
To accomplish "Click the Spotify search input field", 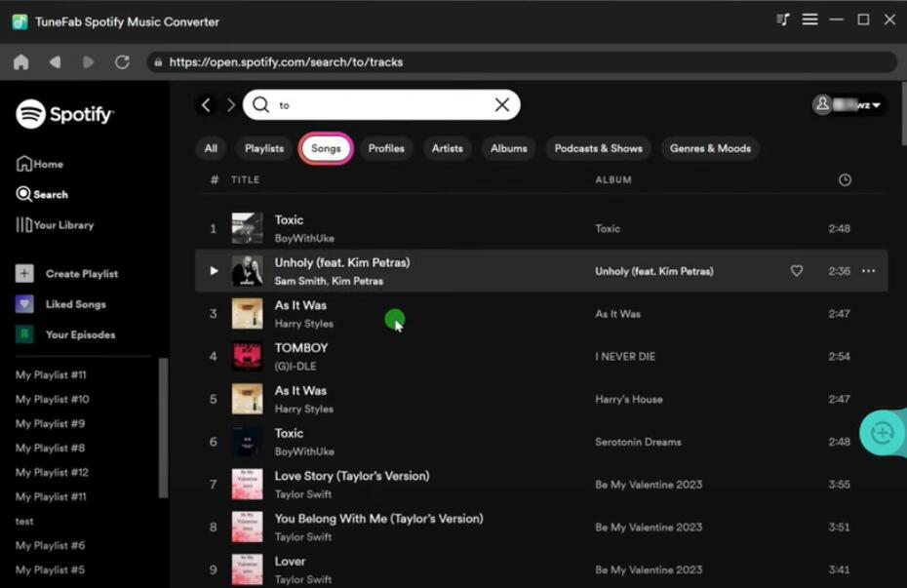I will pos(381,104).
